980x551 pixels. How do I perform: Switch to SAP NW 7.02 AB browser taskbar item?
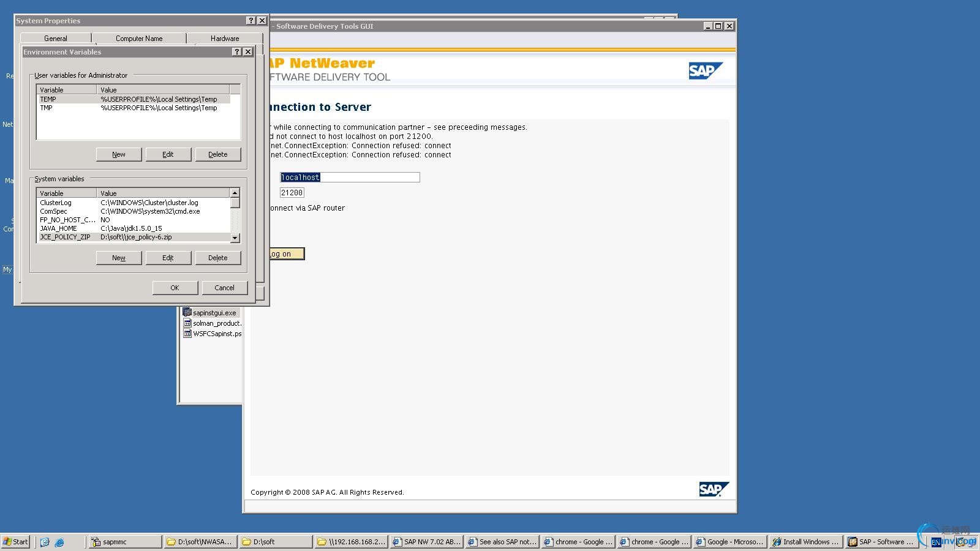[426, 542]
